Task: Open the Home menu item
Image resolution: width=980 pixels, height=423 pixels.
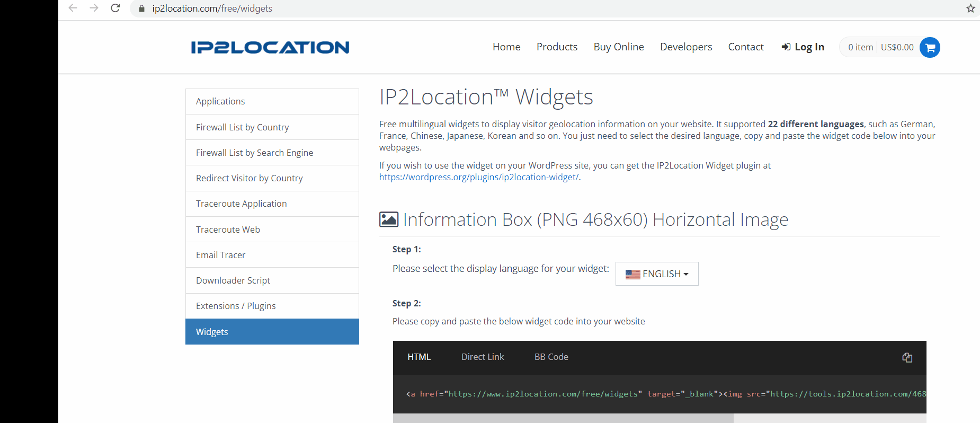Action: coord(506,47)
